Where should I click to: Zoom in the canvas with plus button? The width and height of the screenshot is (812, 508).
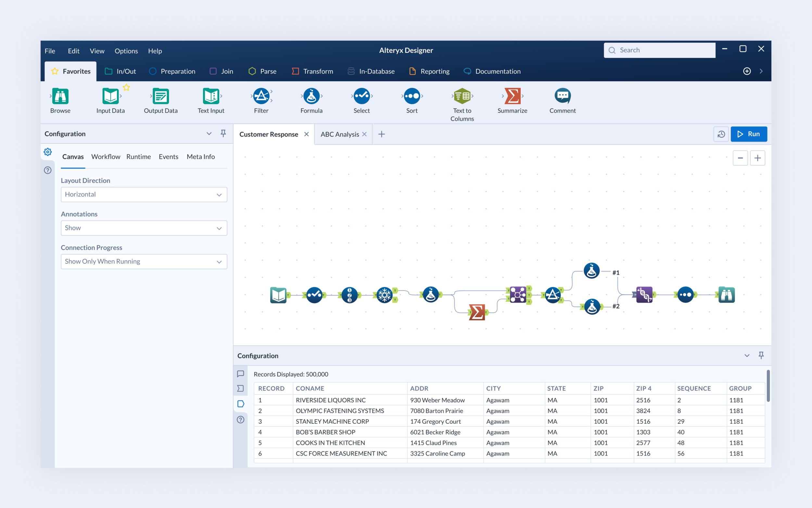pos(758,158)
